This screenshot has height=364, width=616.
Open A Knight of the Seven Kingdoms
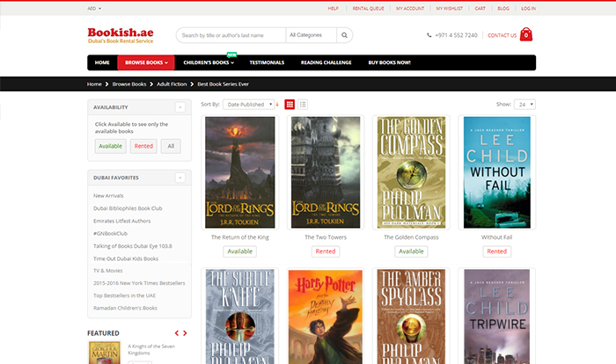151,349
